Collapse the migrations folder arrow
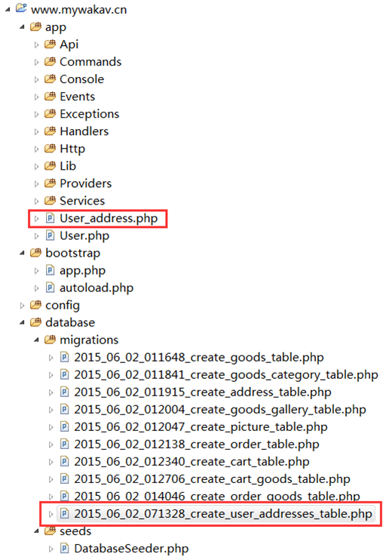This screenshot has width=392, height=557. 36,340
